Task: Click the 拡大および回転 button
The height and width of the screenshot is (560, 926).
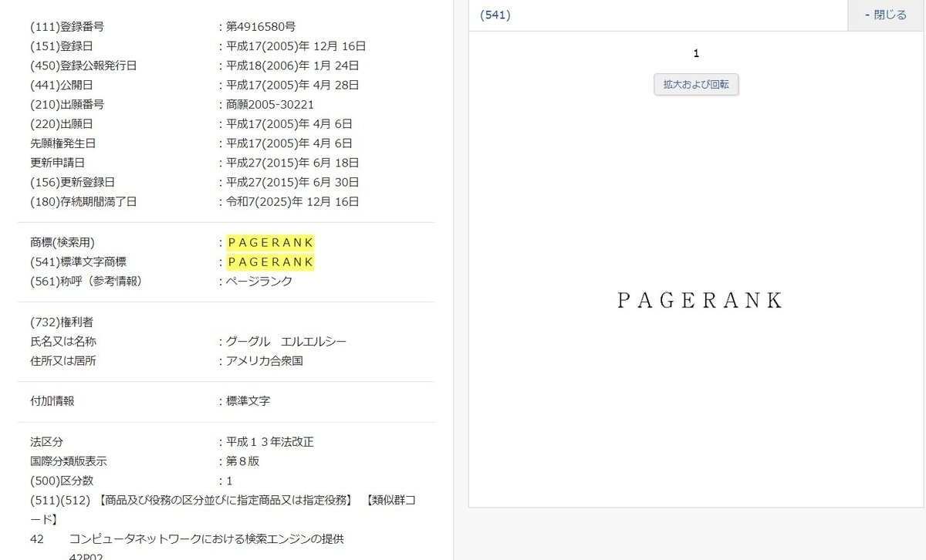Action: tap(696, 84)
